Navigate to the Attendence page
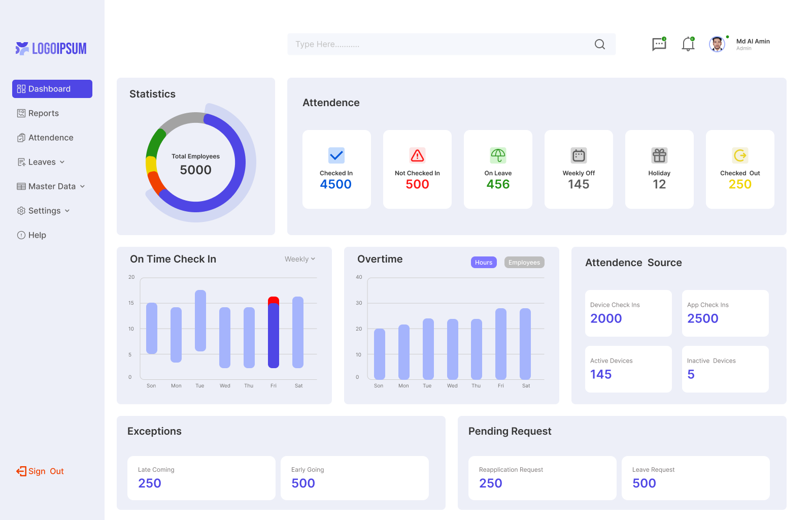 click(x=51, y=137)
